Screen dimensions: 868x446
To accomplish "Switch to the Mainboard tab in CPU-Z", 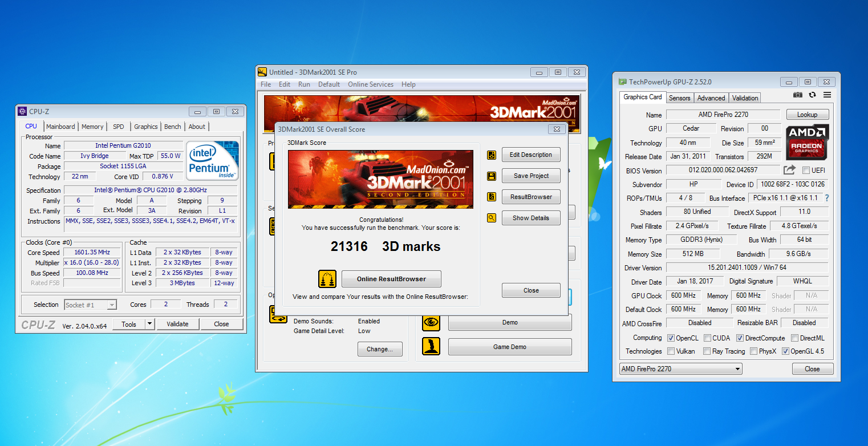I will [x=60, y=127].
